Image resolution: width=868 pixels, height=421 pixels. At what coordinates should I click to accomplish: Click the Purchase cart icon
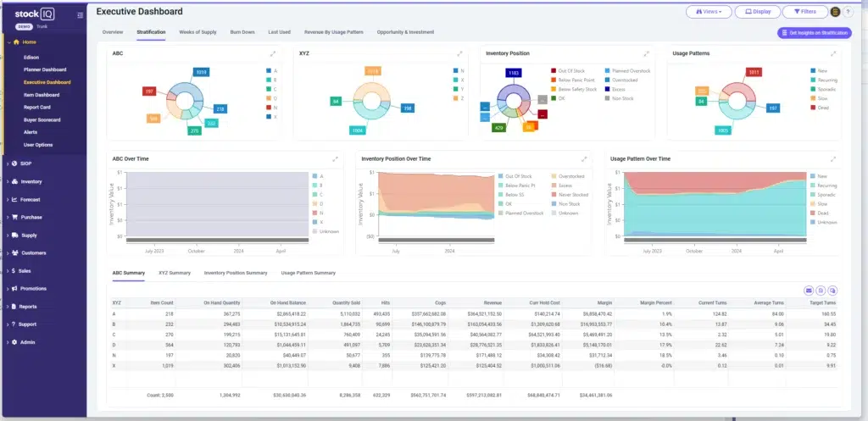tap(14, 218)
